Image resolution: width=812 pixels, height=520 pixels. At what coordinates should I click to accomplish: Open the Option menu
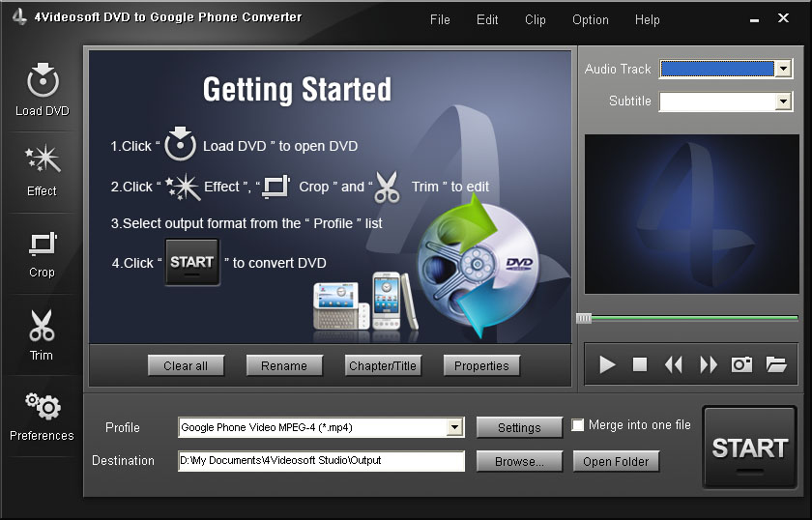point(591,19)
